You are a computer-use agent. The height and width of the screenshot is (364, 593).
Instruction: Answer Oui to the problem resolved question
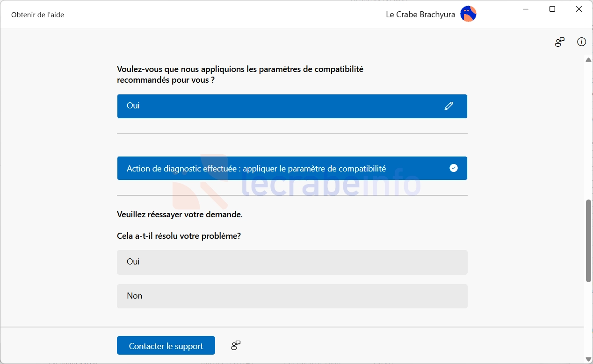[292, 262]
